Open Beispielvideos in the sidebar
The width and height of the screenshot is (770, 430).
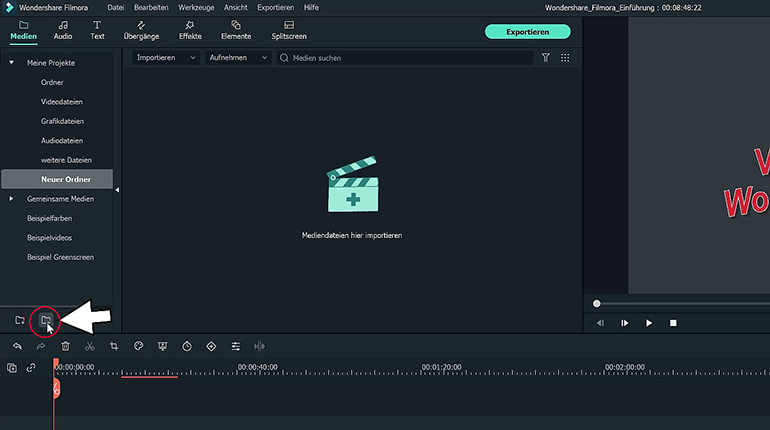(49, 238)
